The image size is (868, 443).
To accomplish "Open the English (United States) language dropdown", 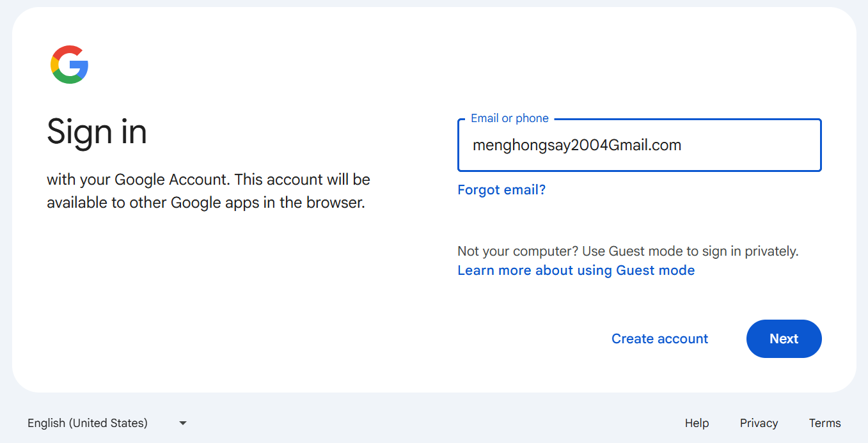I will coord(88,423).
